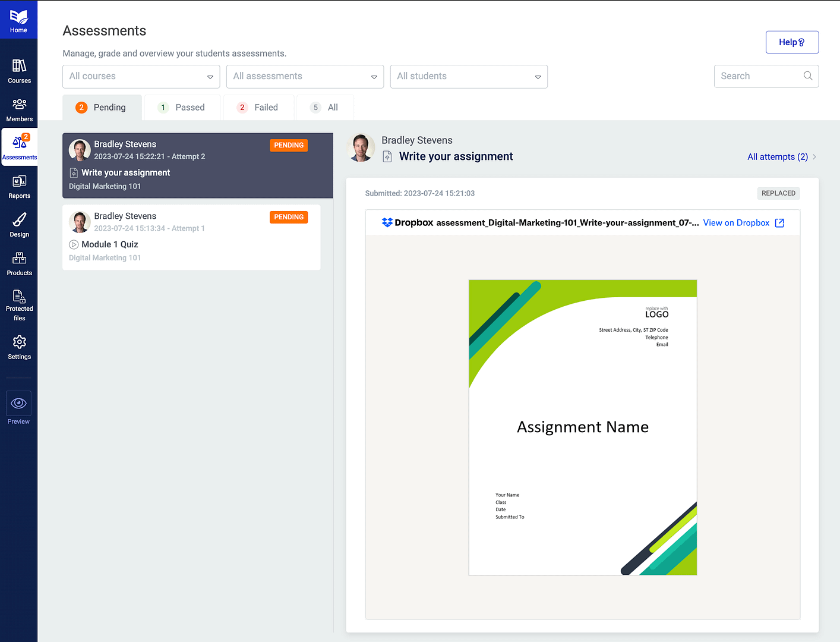The width and height of the screenshot is (840, 642).
Task: Select the Module 1 Quiz pending submission
Action: click(x=191, y=237)
